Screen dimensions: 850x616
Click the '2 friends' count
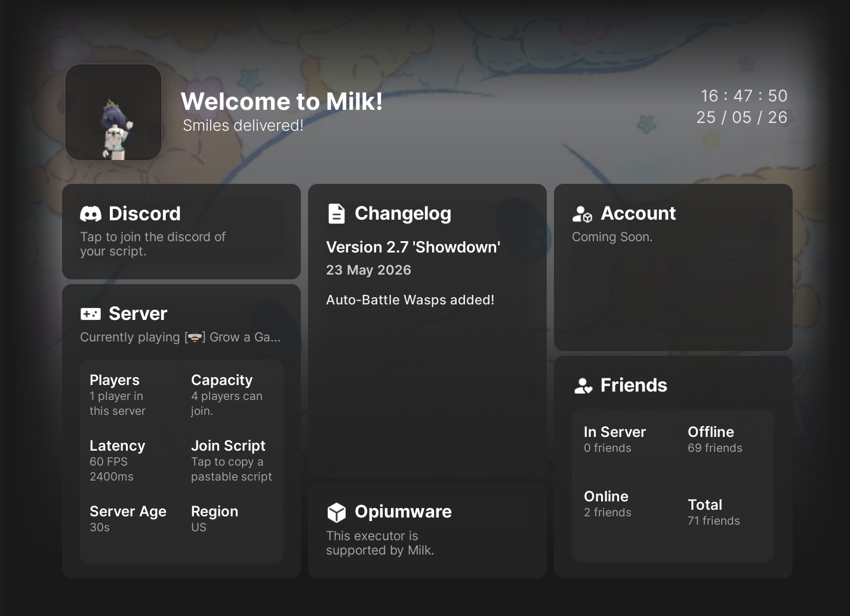[608, 513]
